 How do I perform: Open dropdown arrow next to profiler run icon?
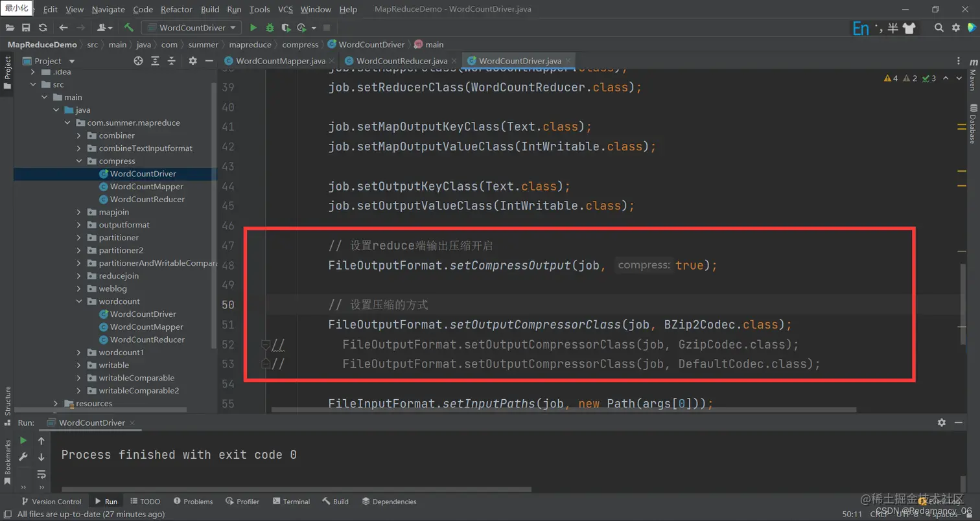click(314, 28)
